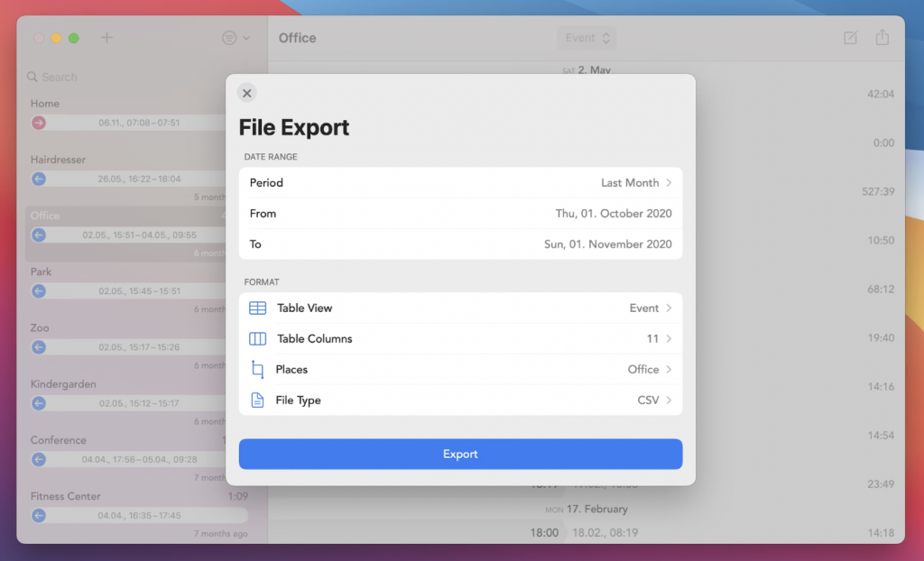
Task: Select the From date value
Action: pos(614,214)
